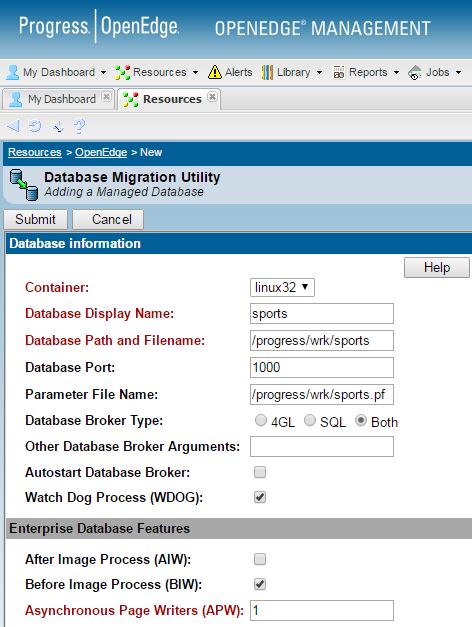Expand the Jobs menu arrow
Screen dimensions: 472x627
pyautogui.click(x=458, y=73)
